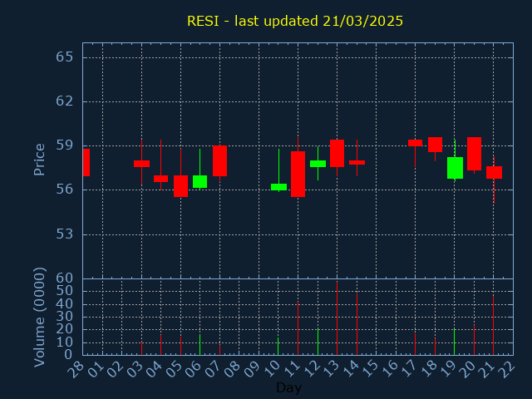The height and width of the screenshot is (399, 532).
Task: Select the red candlestick for day 04
Action: tap(160, 179)
